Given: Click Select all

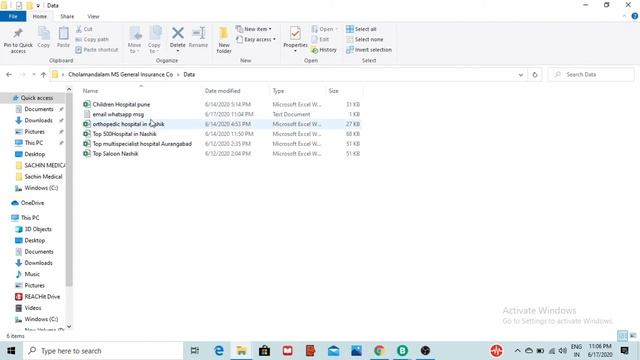Looking at the screenshot, I should pos(361,29).
